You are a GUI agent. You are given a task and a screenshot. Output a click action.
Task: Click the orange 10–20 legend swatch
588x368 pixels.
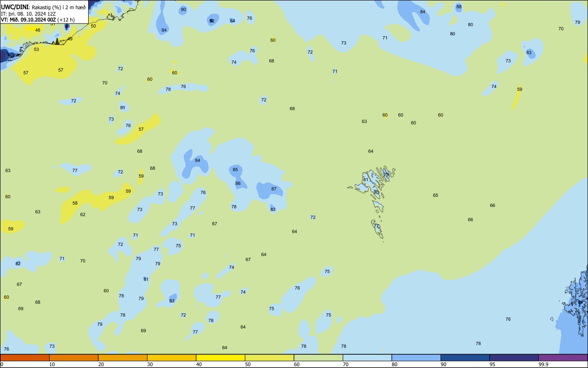point(73,357)
